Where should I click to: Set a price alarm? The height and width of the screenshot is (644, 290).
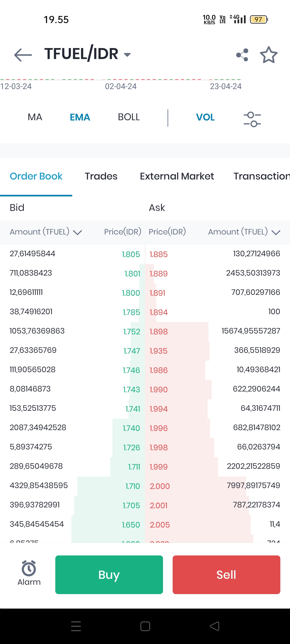[x=29, y=573]
